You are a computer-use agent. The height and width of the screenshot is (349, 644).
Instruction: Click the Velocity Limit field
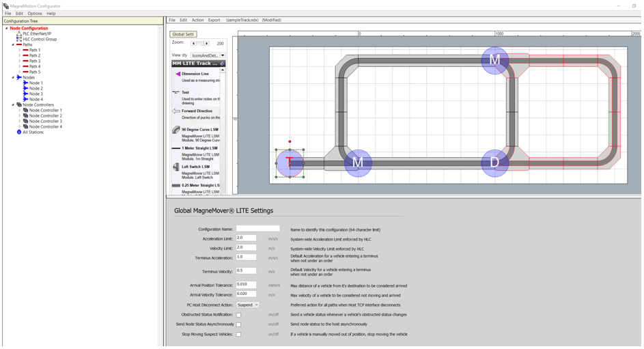[247, 248]
